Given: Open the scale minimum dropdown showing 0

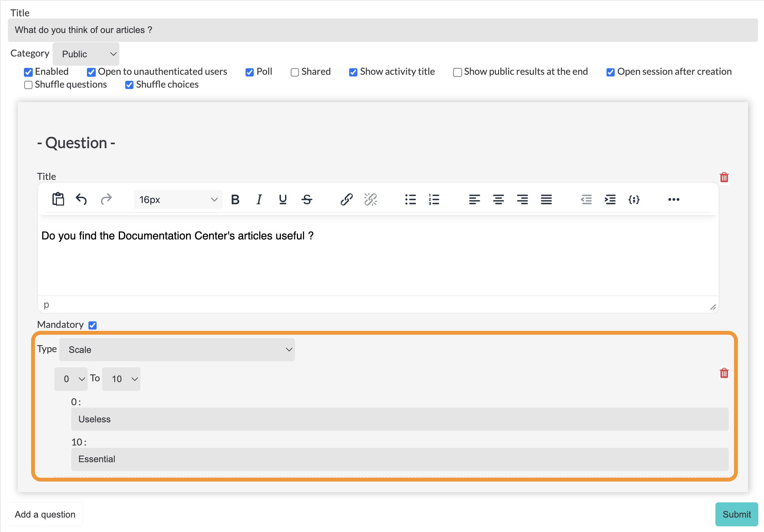Looking at the screenshot, I should (x=71, y=379).
